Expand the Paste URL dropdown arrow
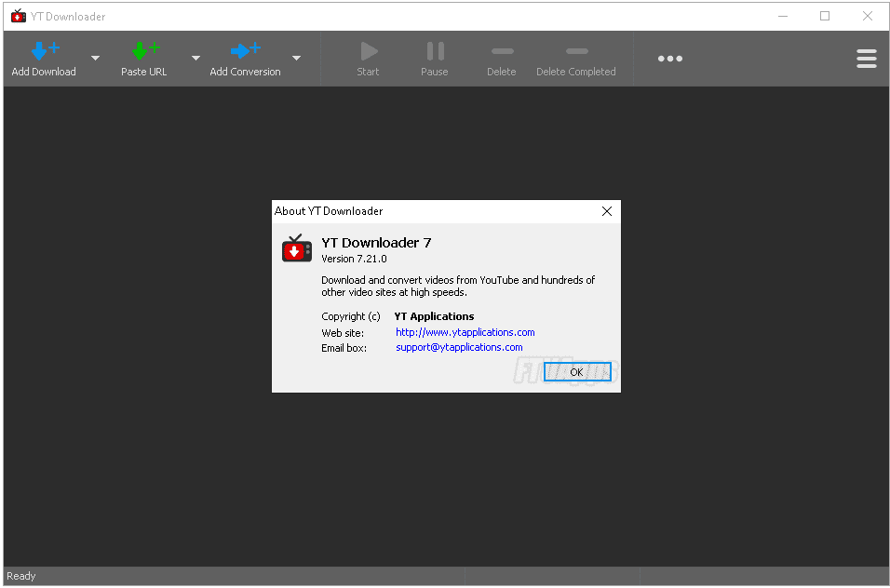The width and height of the screenshot is (890, 588). point(196,58)
